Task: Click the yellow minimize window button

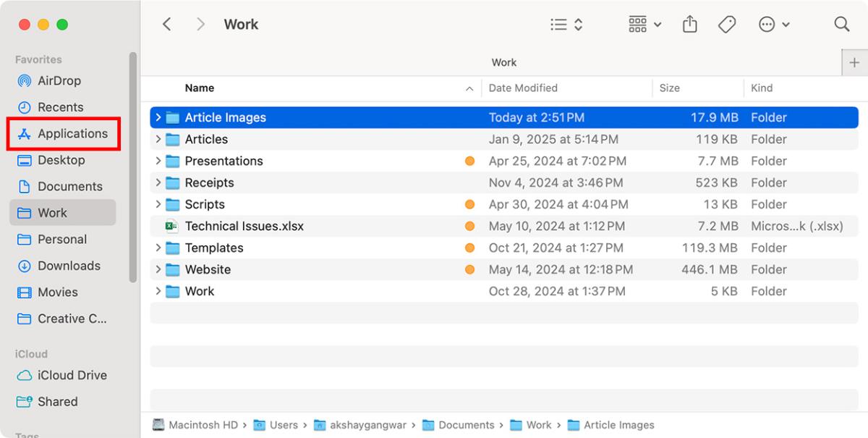Action: tap(43, 24)
